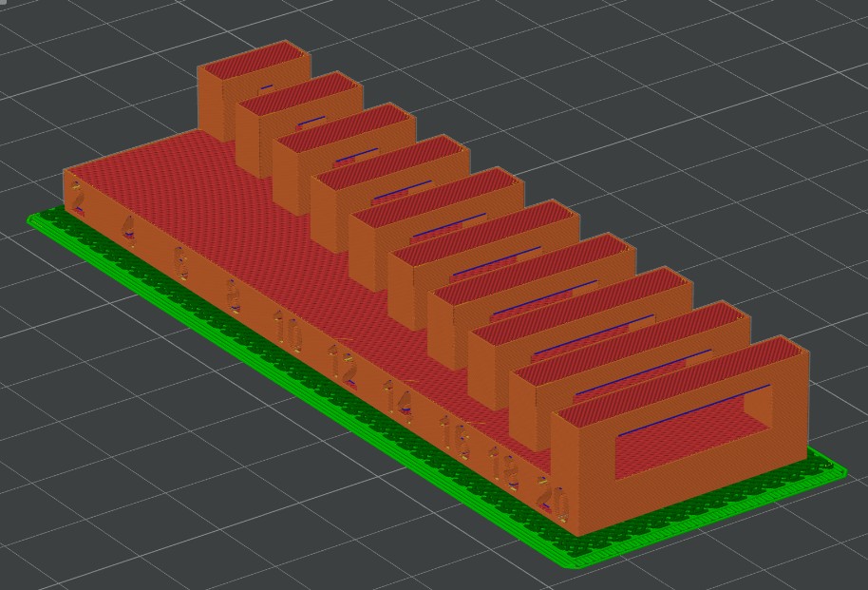Select the embossed number 6 on the base side
This screenshot has width=868, height=590.
coord(180,260)
